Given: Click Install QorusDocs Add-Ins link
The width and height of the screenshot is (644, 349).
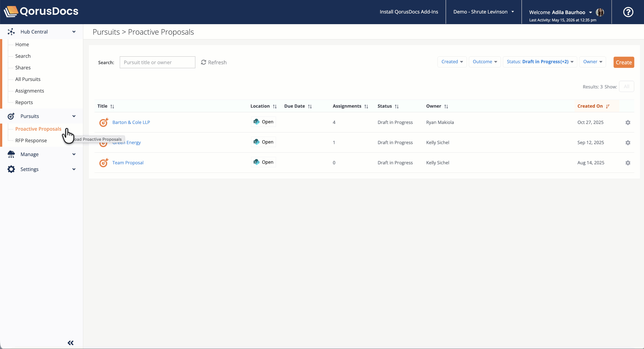Looking at the screenshot, I should (409, 12).
